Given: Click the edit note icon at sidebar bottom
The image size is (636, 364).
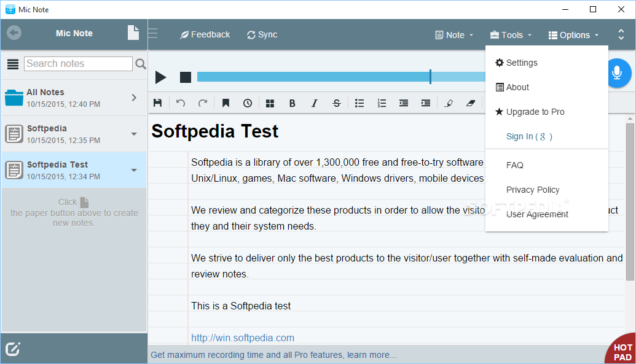Looking at the screenshot, I should coord(12,349).
